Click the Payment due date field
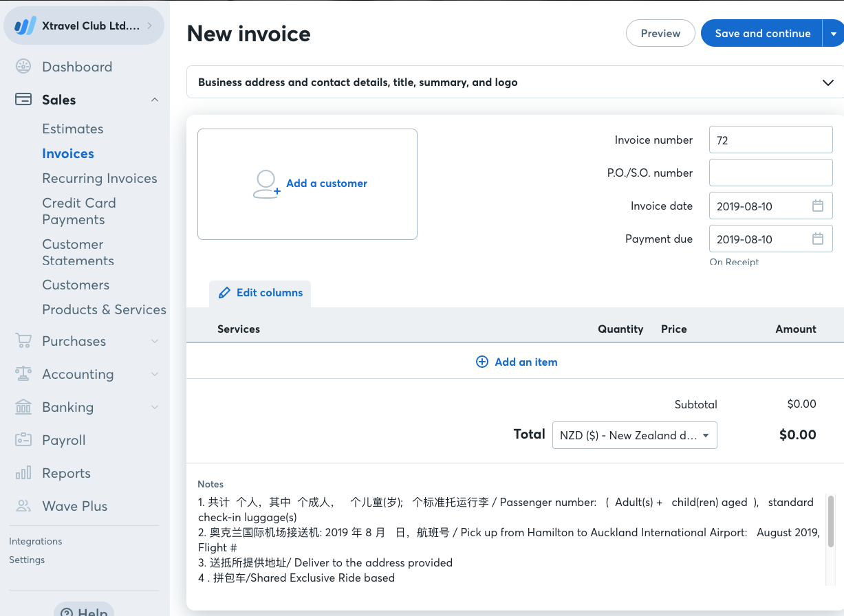Viewport: 844px width, 616px height. click(x=771, y=239)
